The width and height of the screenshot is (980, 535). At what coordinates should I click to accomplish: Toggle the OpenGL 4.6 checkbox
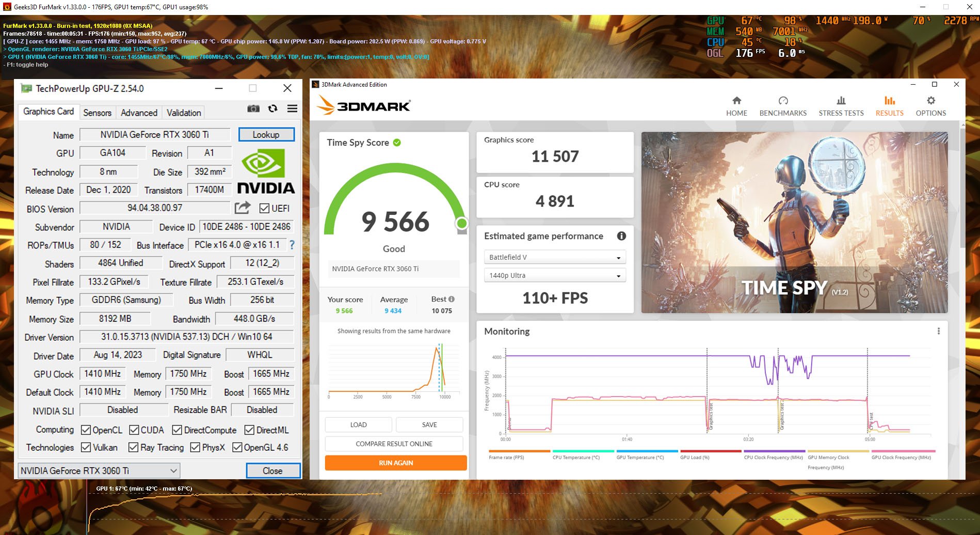(237, 447)
